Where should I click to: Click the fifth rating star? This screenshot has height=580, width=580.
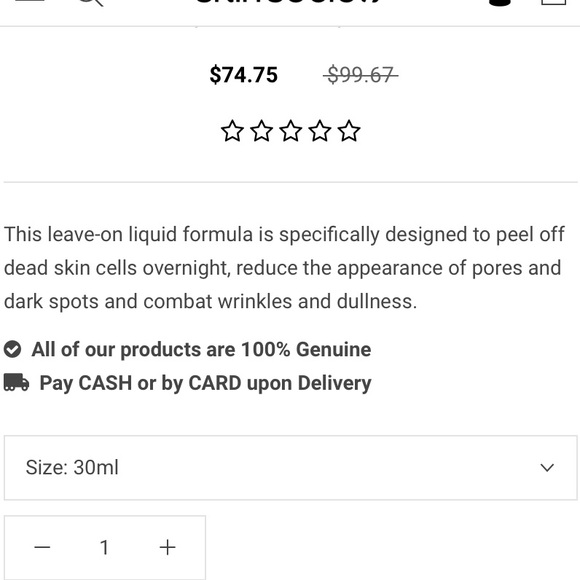[x=349, y=131]
